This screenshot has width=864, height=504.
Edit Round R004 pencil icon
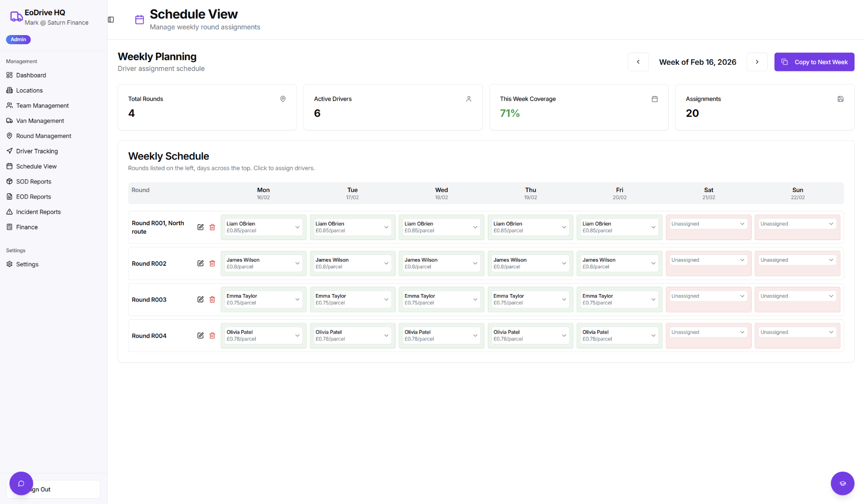[200, 335]
